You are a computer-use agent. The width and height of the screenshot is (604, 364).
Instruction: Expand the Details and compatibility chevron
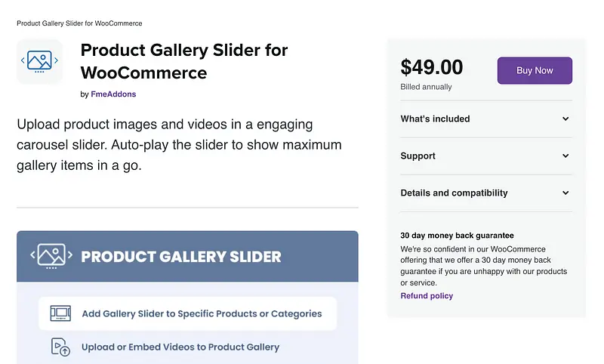565,193
